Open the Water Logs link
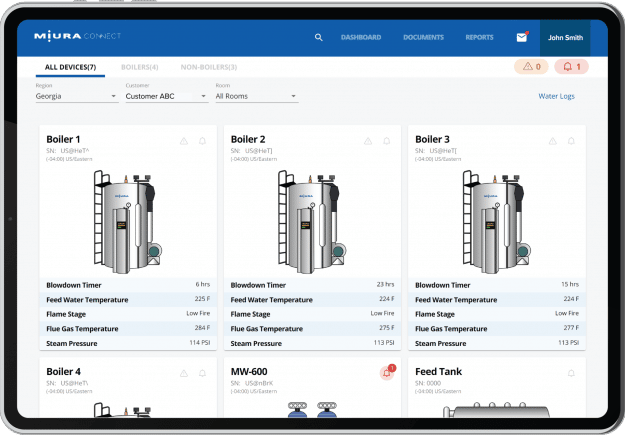Image resolution: width=625 pixels, height=435 pixels. 556,96
